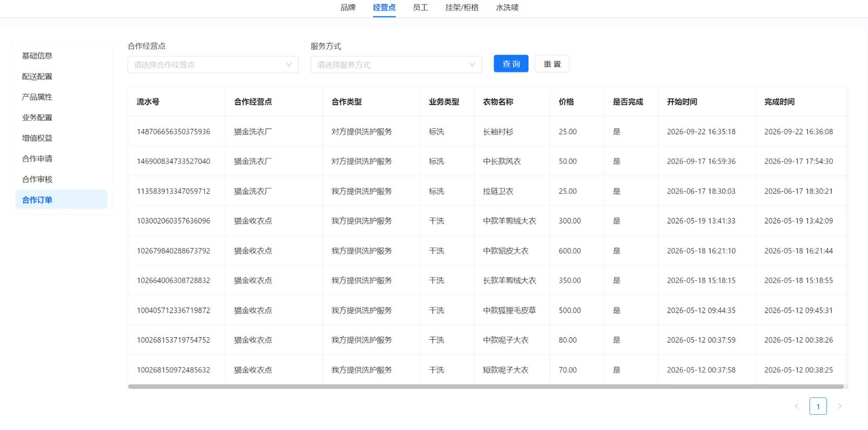Select 合作订单 in the sidebar
Screen dimensions: 868x430
pos(61,199)
